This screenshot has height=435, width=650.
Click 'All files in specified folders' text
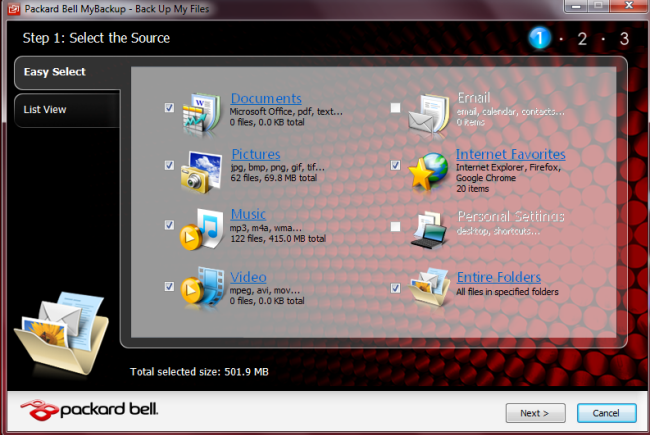coord(507,292)
